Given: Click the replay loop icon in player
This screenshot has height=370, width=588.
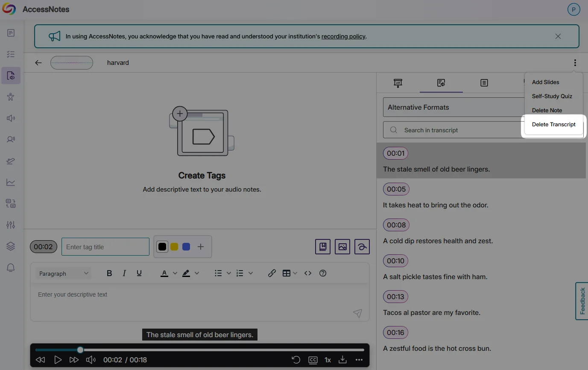Looking at the screenshot, I should point(296,360).
